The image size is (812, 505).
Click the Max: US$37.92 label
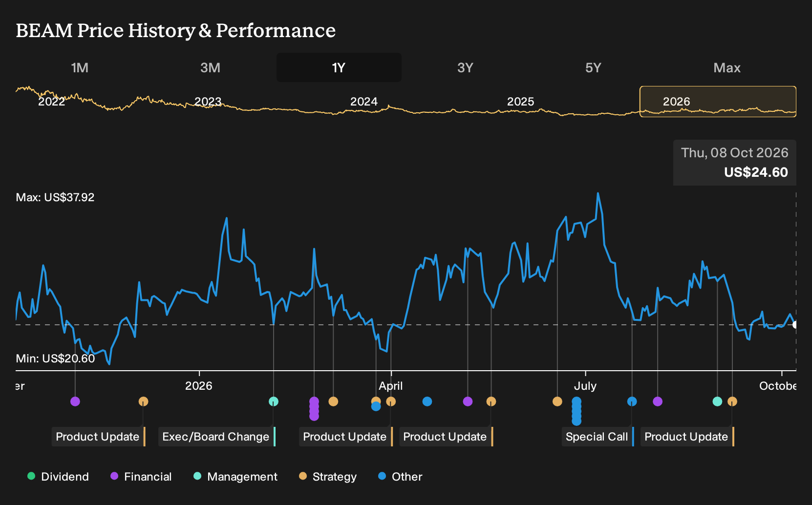(55, 197)
